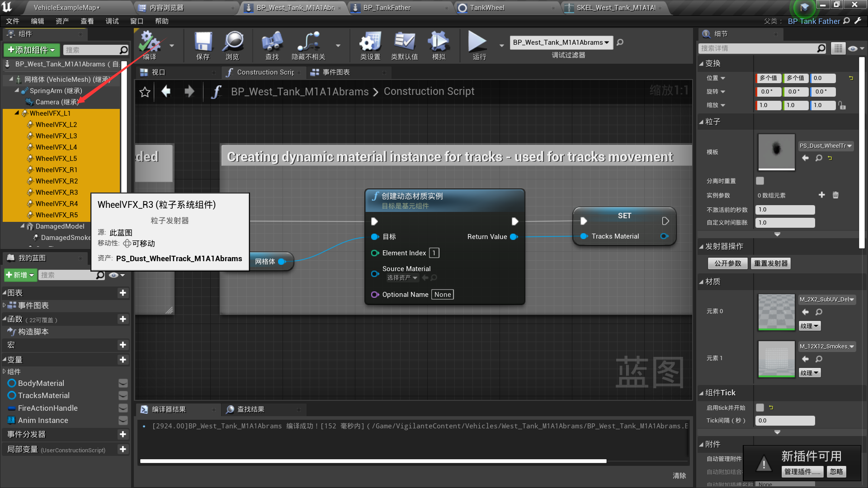The image size is (868, 488).
Task: Navigate back with graph left arrow
Action: (166, 92)
